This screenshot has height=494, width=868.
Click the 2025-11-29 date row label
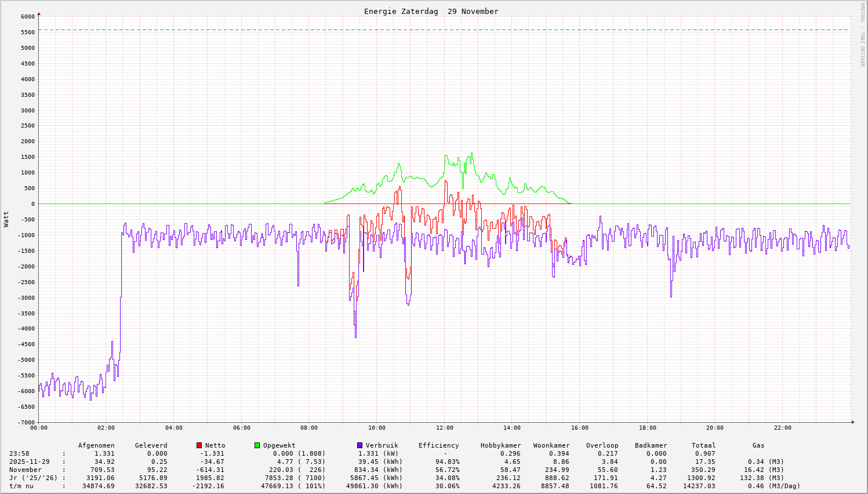29,462
